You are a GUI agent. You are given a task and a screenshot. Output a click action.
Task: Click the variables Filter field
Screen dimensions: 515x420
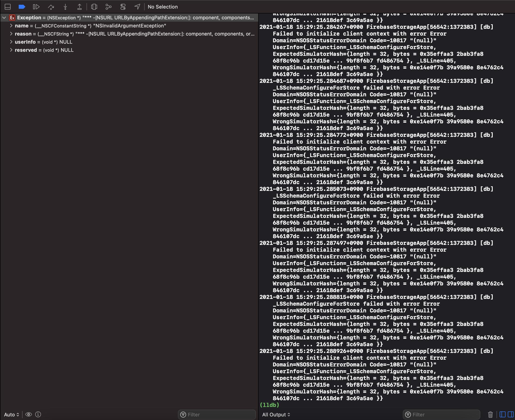tap(217, 414)
